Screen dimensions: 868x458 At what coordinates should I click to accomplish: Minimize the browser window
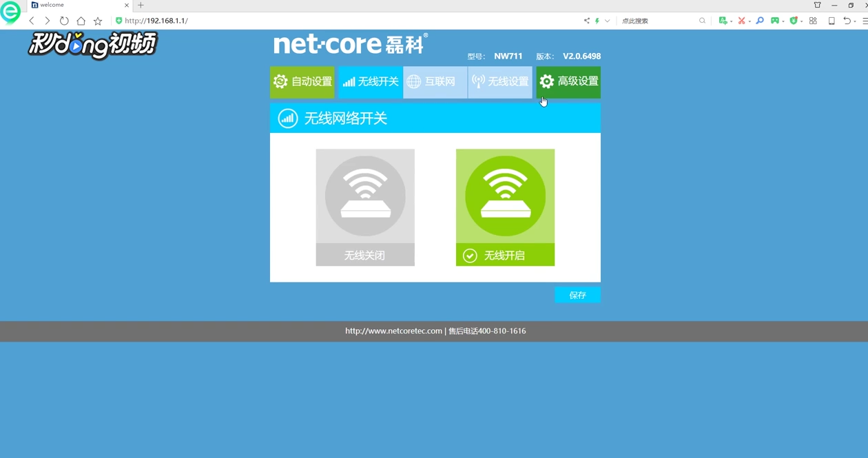tap(834, 5)
